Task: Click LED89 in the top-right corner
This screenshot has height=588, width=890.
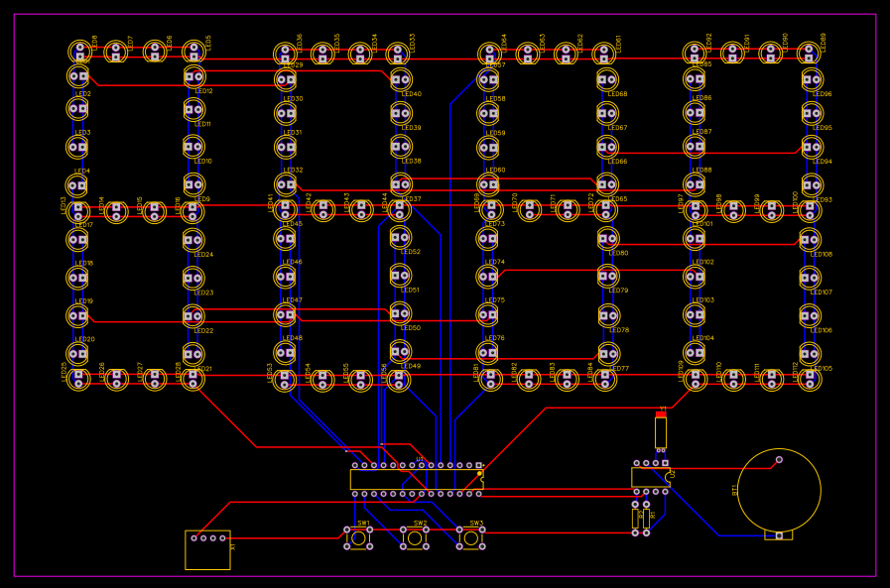Action: coord(809,51)
